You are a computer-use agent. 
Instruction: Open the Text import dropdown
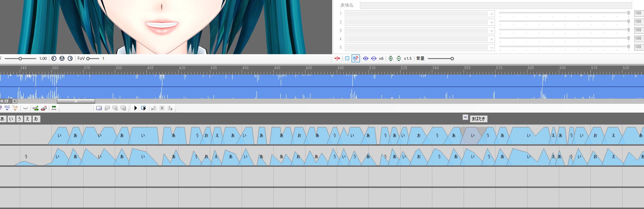tap(15, 108)
